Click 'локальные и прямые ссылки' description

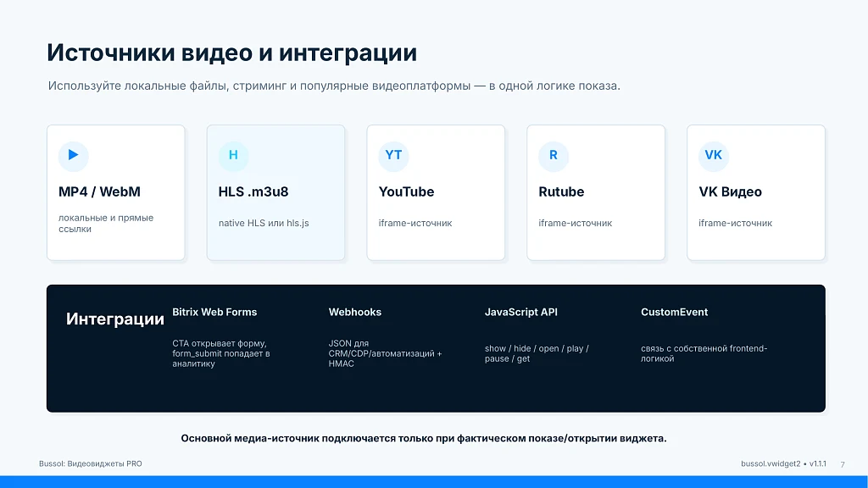106,224
